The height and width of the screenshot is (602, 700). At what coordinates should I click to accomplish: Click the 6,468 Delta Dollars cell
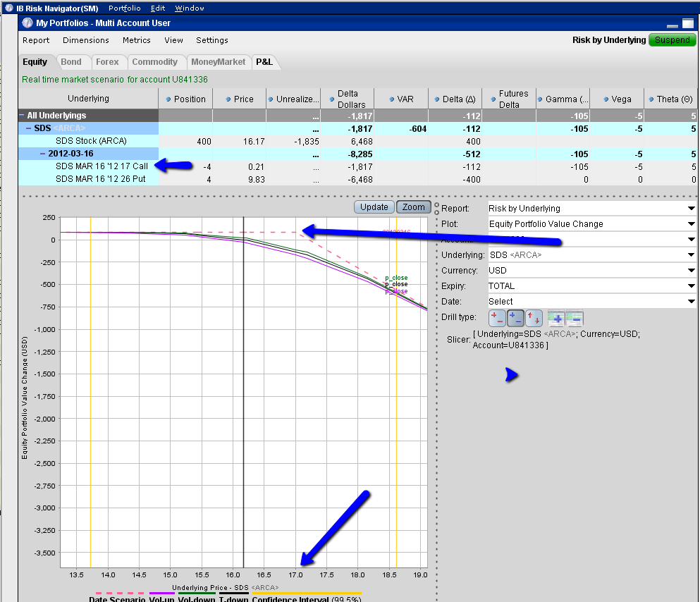point(362,142)
